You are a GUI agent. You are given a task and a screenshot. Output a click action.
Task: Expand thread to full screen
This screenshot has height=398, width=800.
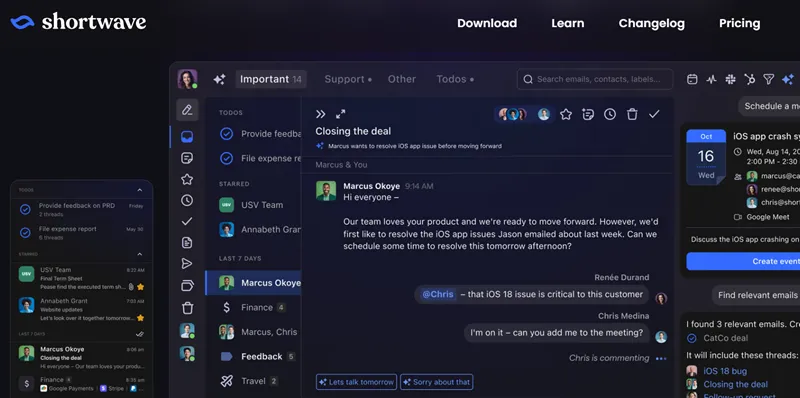point(341,114)
